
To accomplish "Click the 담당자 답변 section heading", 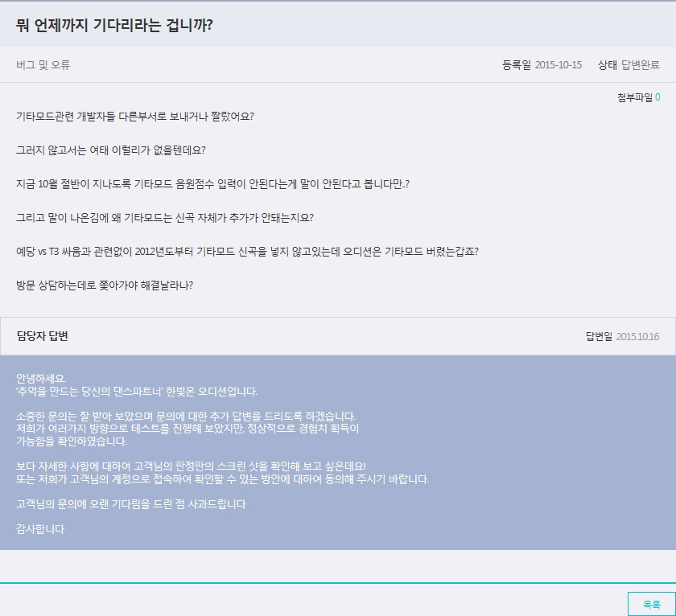I will tap(42, 336).
